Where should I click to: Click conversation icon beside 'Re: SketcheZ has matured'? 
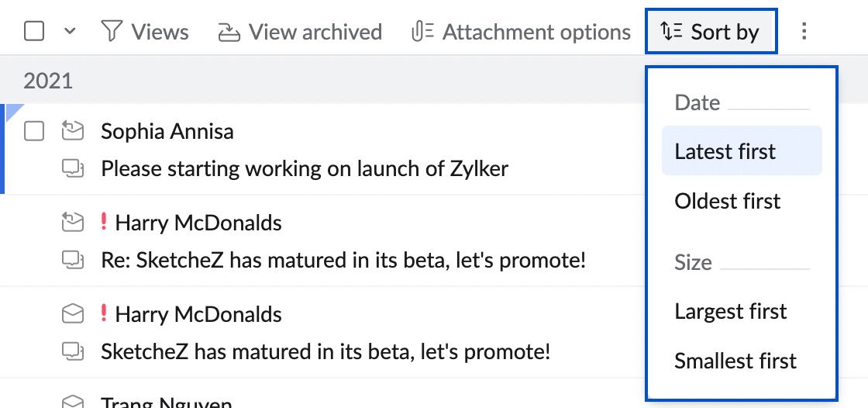pos(72,260)
